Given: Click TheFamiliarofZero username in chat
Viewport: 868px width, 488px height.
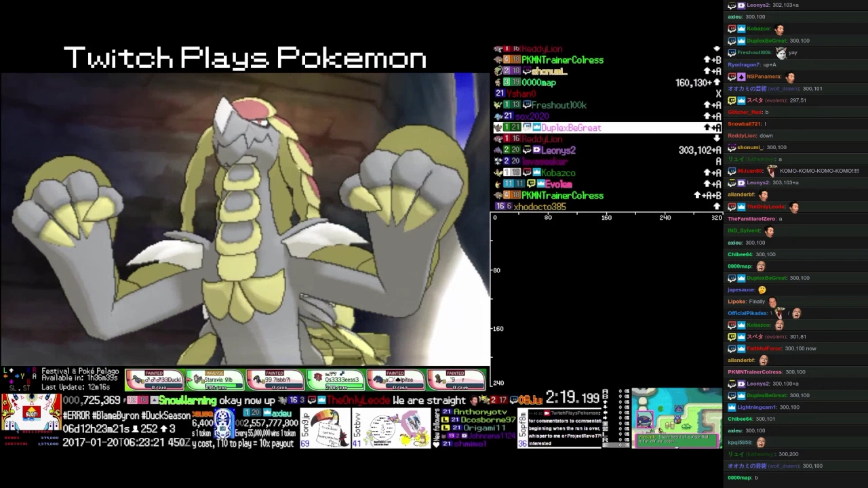Looking at the screenshot, I should point(751,219).
